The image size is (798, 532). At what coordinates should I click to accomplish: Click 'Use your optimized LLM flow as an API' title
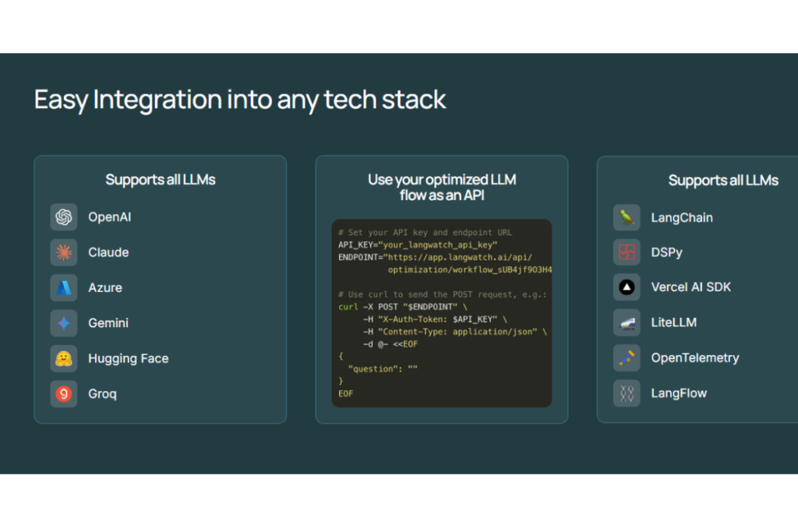tap(442, 187)
